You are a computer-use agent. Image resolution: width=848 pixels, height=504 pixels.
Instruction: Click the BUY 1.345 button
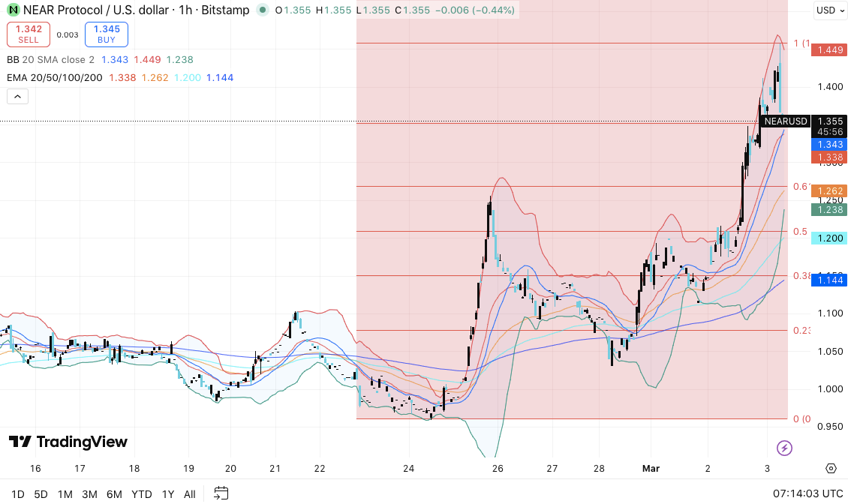pyautogui.click(x=106, y=34)
